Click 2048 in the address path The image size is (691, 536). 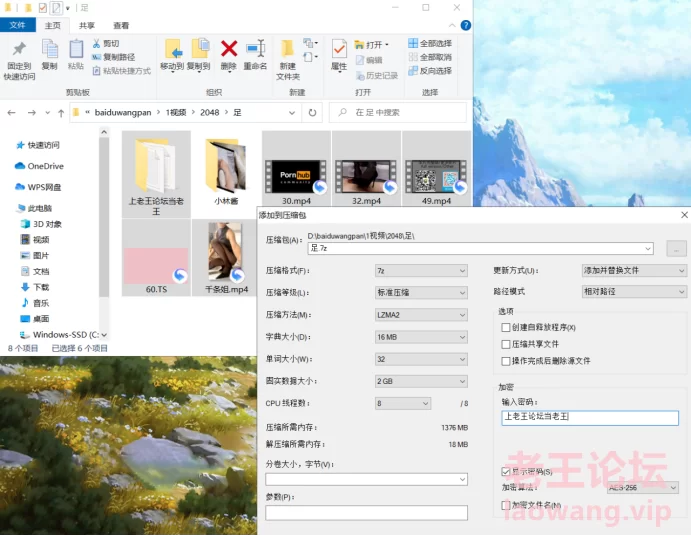click(209, 112)
